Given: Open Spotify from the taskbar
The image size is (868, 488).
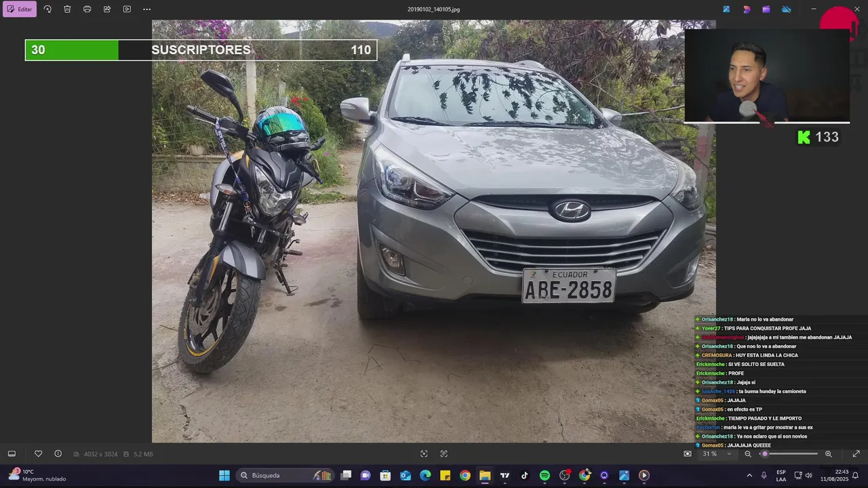Looking at the screenshot, I should (x=545, y=476).
